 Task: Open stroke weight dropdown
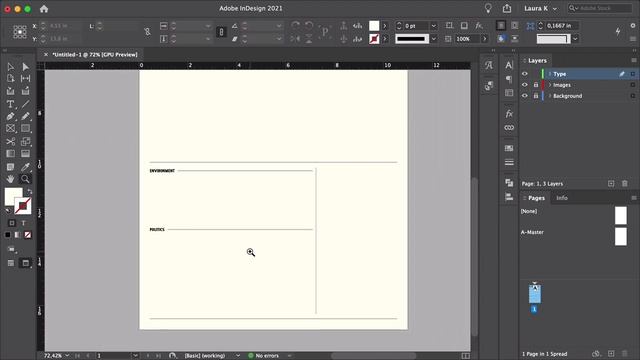pyautogui.click(x=433, y=26)
